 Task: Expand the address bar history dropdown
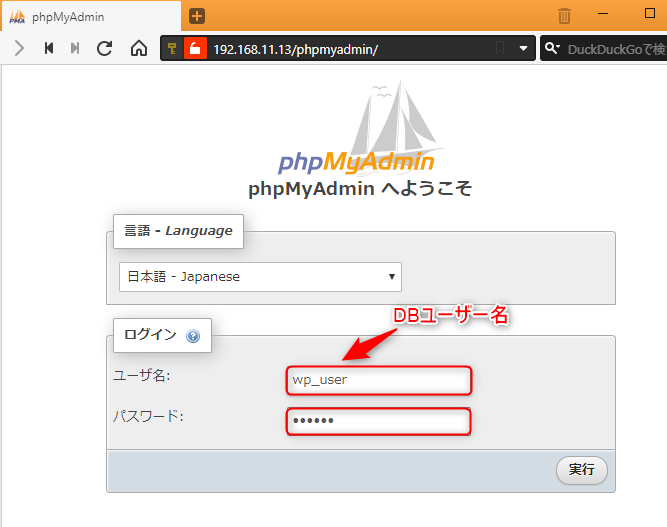click(522, 48)
